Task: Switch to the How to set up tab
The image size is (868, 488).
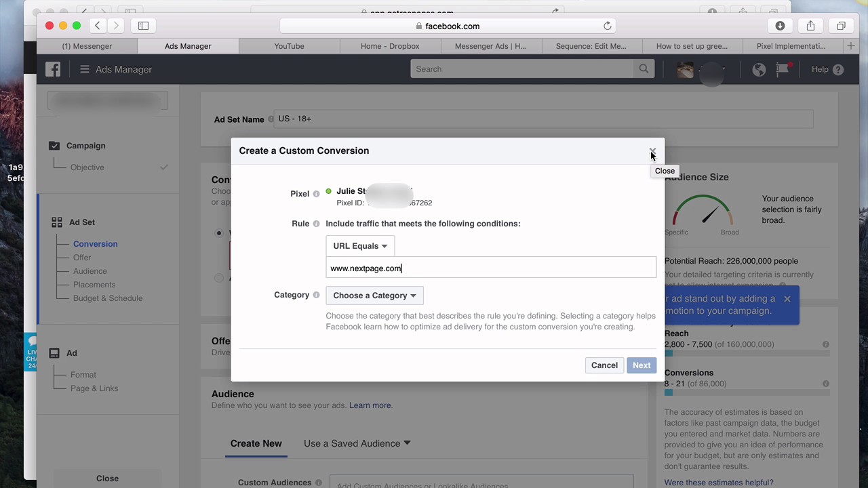Action: coord(692,46)
